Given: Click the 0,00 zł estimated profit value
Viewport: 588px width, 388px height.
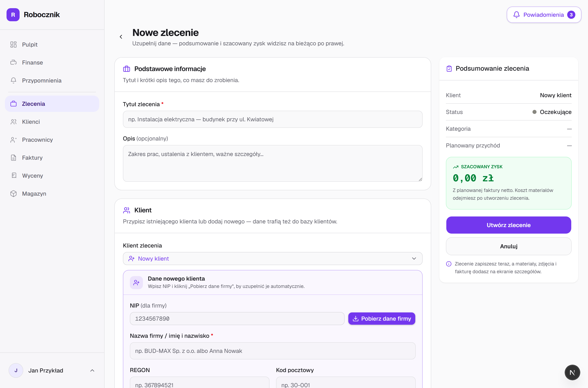Looking at the screenshot, I should click(473, 178).
